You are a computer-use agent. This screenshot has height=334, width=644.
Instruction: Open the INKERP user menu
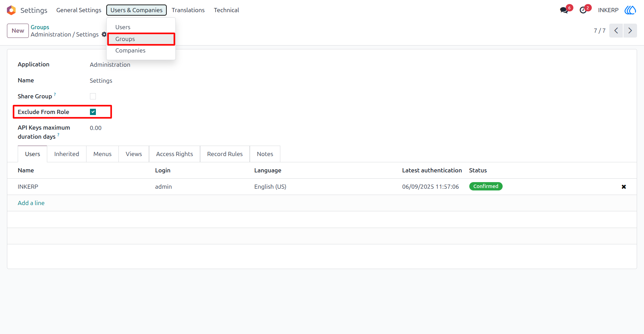(x=608, y=10)
